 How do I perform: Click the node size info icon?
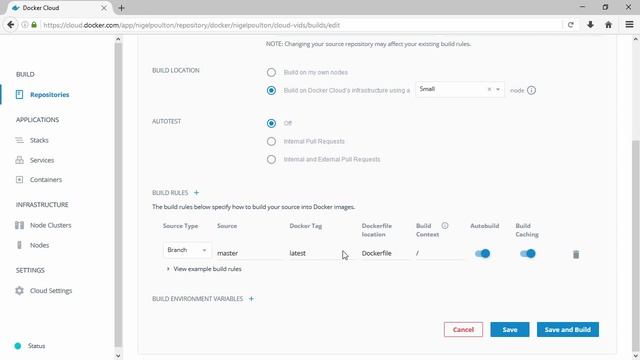point(531,90)
